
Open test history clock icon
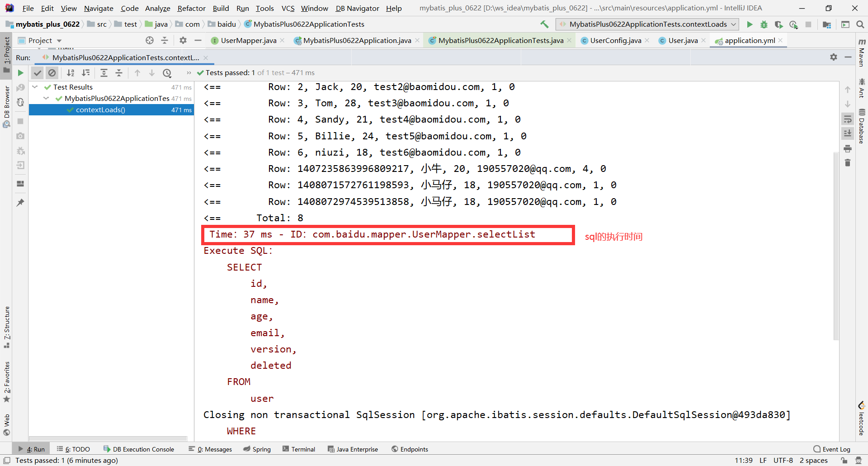167,73
